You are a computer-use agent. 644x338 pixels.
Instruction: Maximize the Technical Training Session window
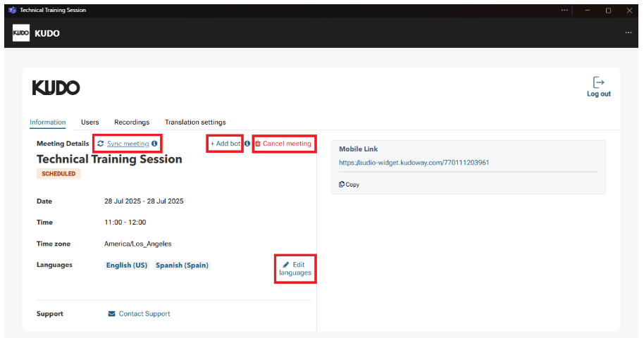tap(608, 11)
